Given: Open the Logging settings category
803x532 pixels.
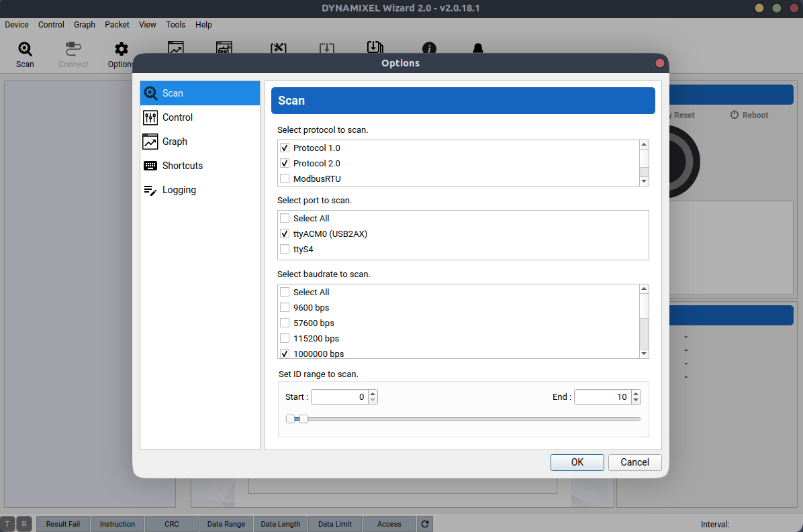Looking at the screenshot, I should [x=179, y=190].
